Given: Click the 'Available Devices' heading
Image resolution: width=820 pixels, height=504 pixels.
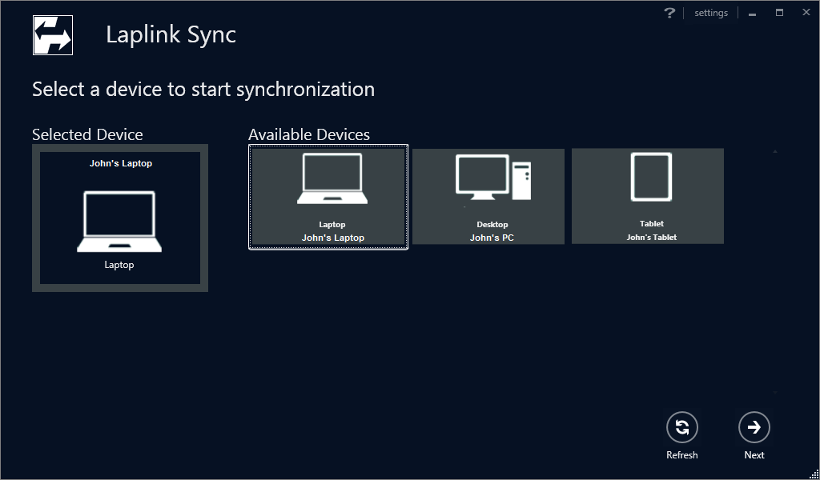Looking at the screenshot, I should pos(309,134).
